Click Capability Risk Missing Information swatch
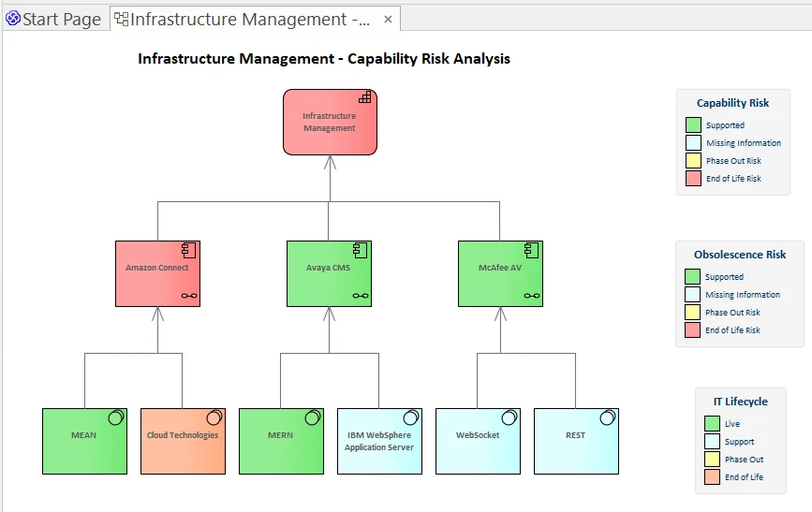 [x=693, y=143]
